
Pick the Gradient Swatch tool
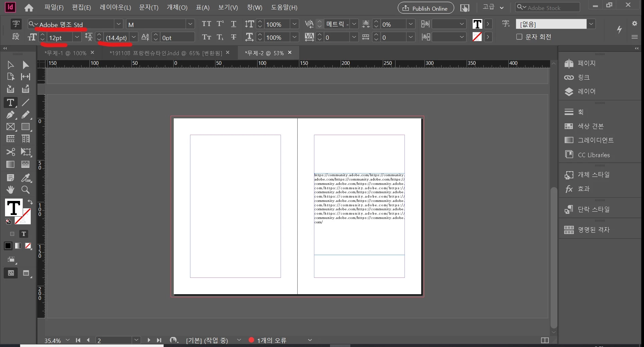[x=10, y=164]
